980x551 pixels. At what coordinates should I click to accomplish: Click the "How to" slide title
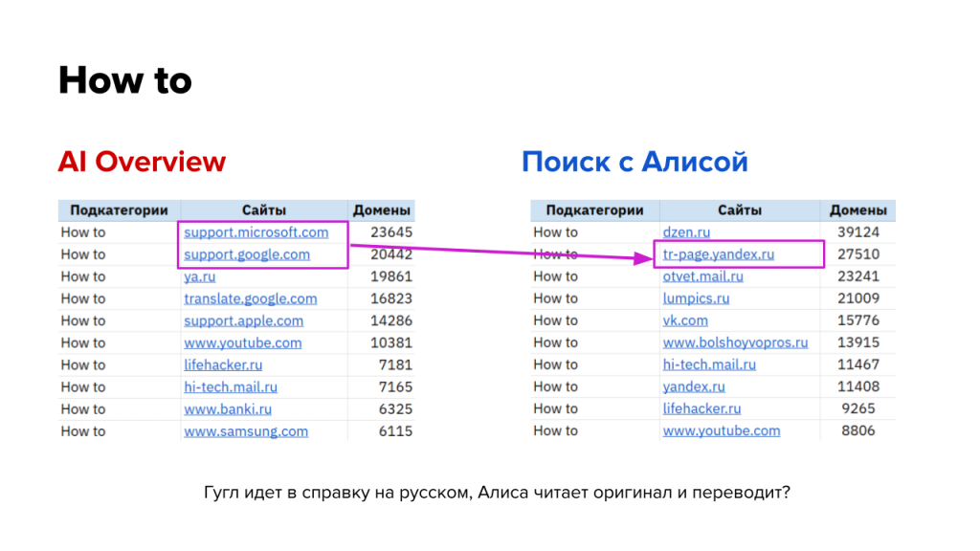[x=124, y=80]
